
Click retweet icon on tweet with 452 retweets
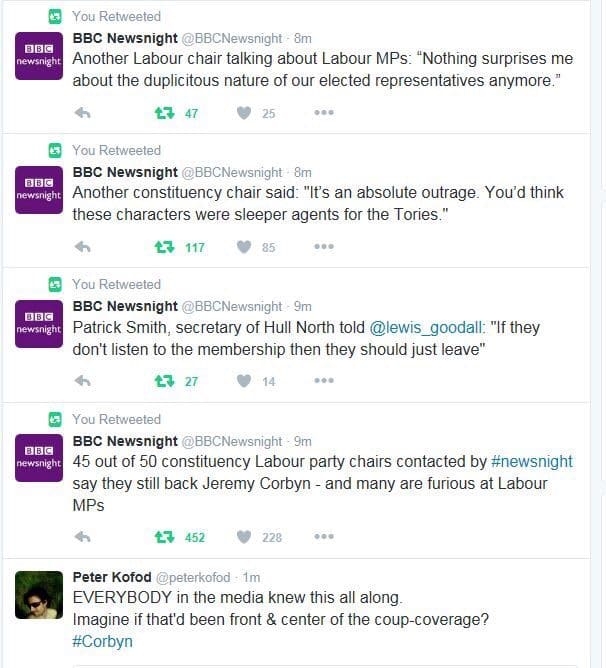[164, 537]
